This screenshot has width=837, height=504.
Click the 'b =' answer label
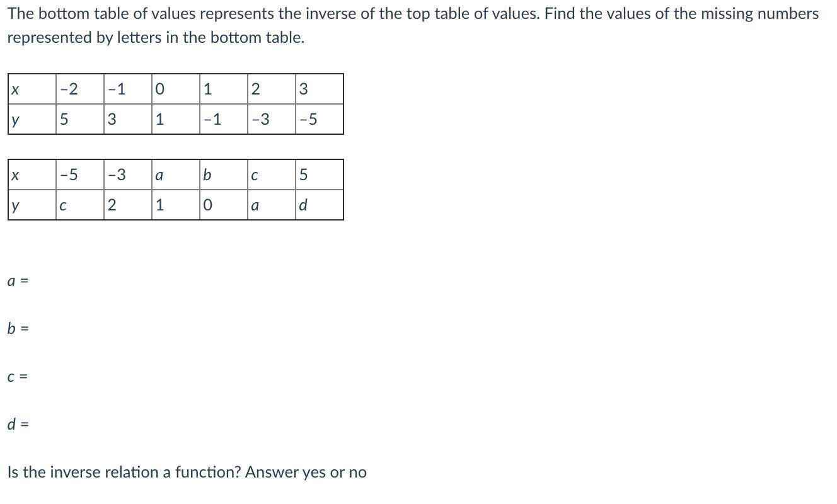(18, 328)
